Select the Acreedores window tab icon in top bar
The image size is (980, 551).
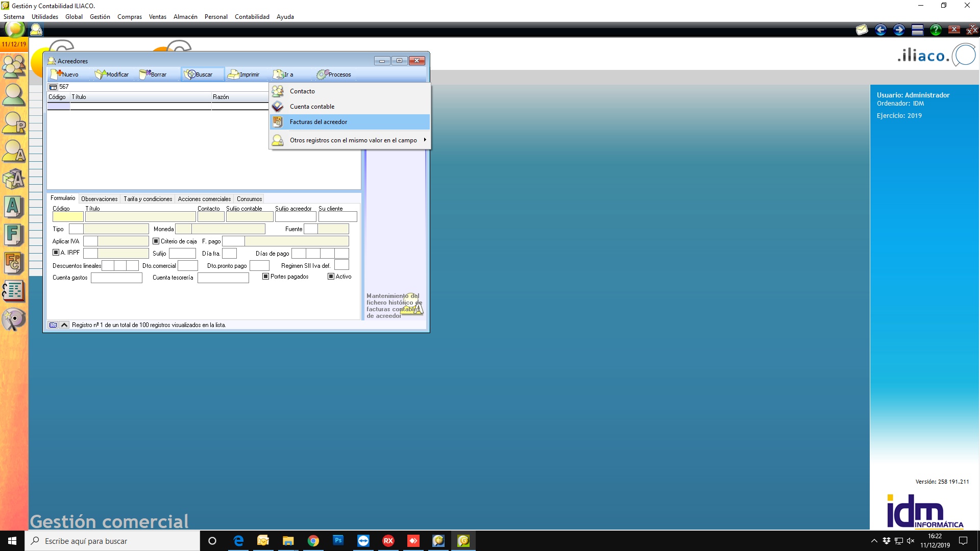[x=36, y=30]
